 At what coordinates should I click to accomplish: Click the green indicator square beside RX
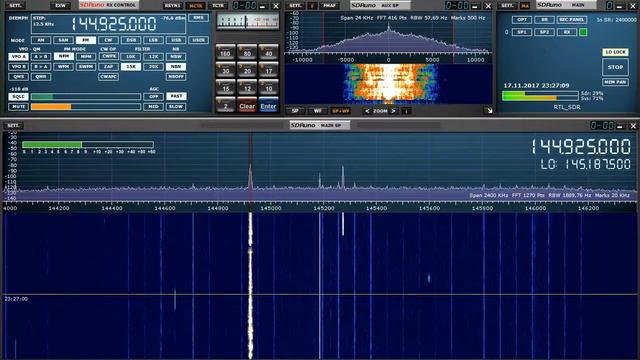point(583,32)
